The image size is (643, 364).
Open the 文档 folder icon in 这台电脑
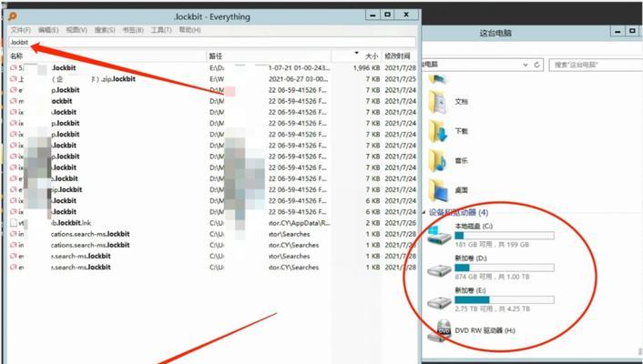[x=437, y=102]
